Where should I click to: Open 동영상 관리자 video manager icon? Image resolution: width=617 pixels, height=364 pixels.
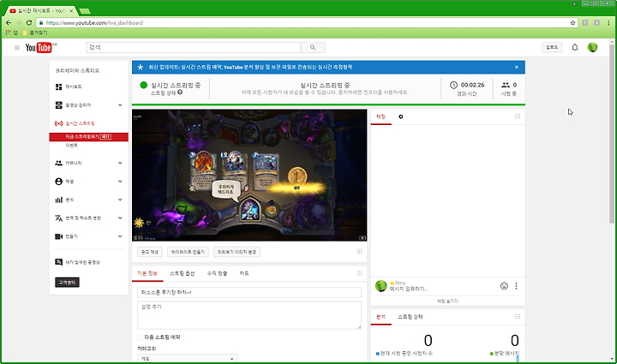tap(58, 105)
